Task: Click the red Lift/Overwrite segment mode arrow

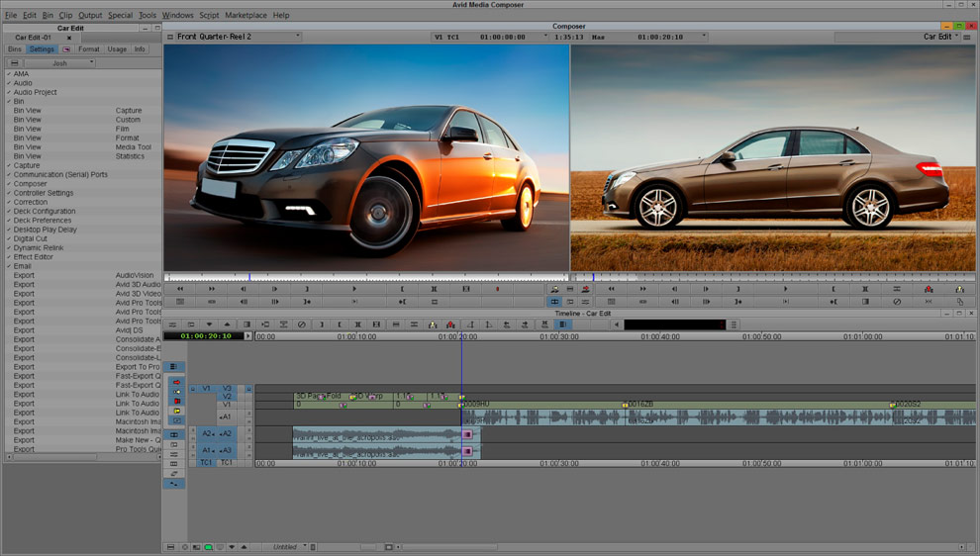Action: coord(176,382)
